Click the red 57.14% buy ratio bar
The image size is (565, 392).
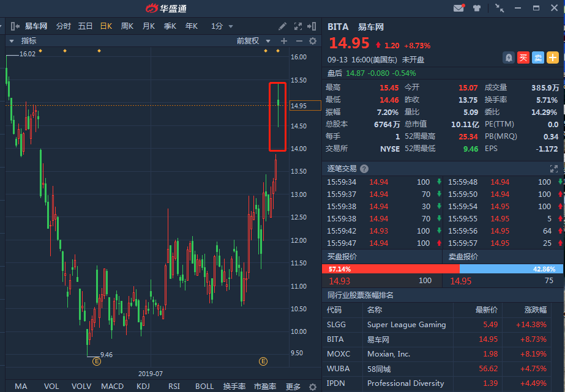coord(391,269)
